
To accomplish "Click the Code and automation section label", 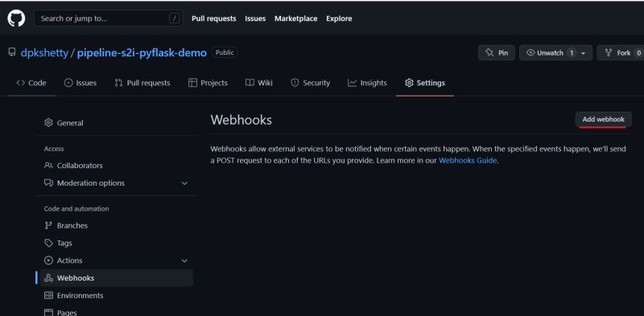I will point(76,208).
